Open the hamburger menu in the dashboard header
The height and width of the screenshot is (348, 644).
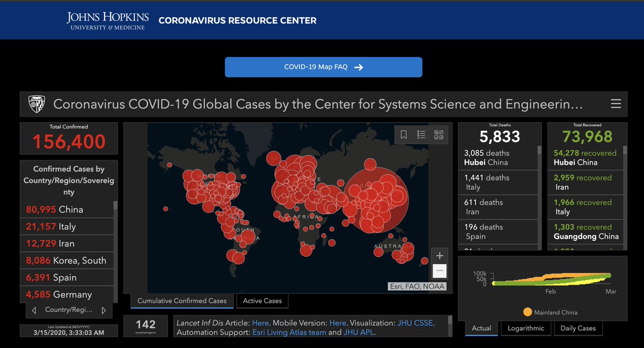click(616, 104)
